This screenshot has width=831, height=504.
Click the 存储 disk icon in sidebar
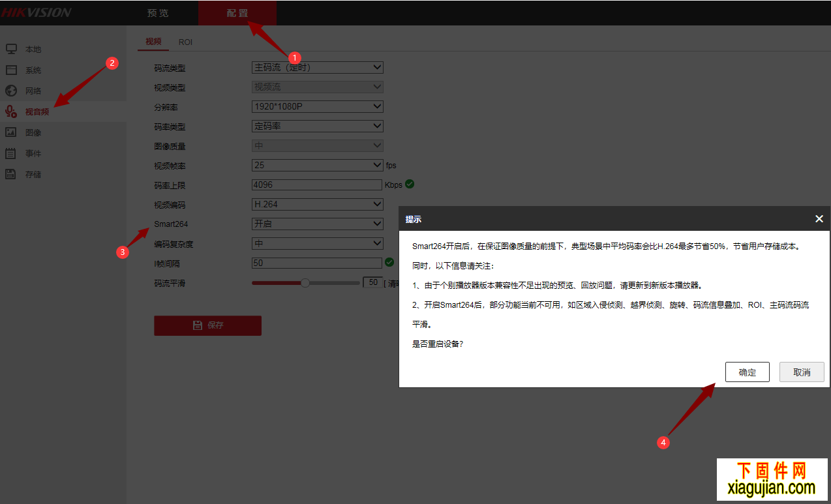(11, 174)
